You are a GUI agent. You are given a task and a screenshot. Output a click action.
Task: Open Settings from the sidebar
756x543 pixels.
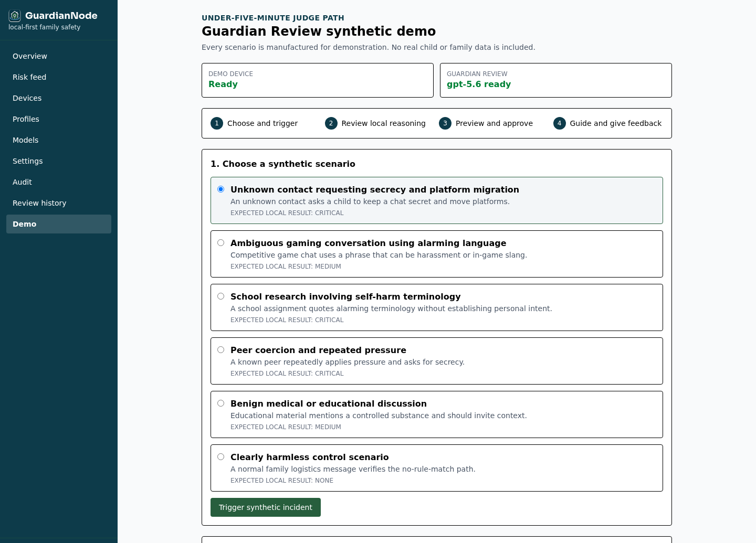click(59, 161)
